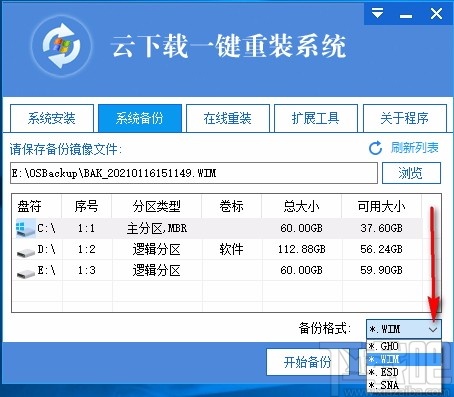Click the refresh list circular arrow icon
This screenshot has height=397, width=454.
coord(375,148)
